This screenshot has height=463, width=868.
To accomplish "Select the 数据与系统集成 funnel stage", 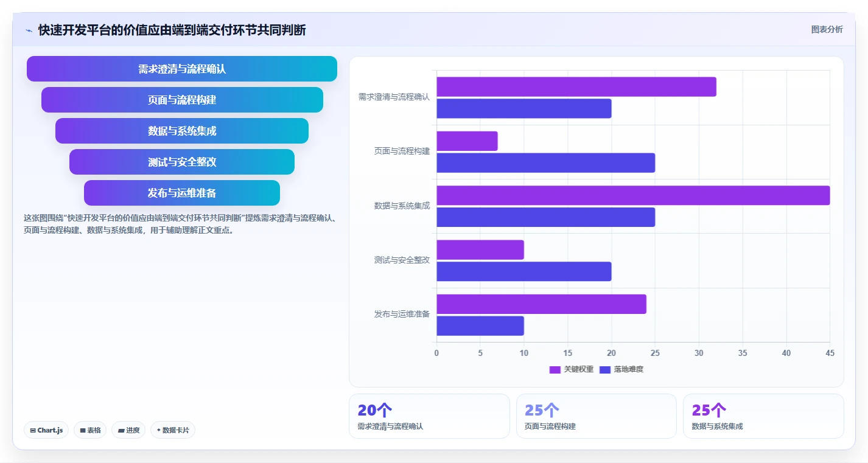I will [x=182, y=131].
